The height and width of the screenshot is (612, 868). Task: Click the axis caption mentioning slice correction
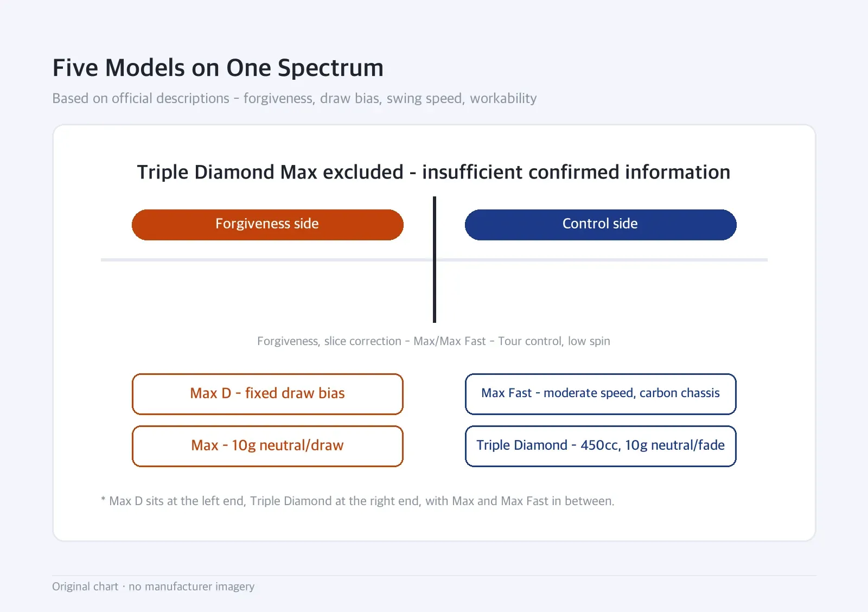click(433, 341)
